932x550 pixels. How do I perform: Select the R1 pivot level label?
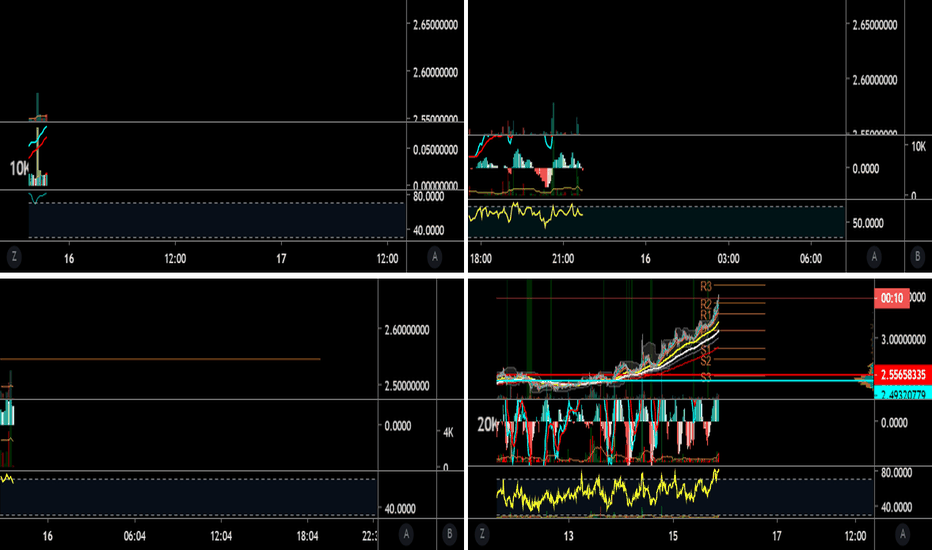click(706, 315)
